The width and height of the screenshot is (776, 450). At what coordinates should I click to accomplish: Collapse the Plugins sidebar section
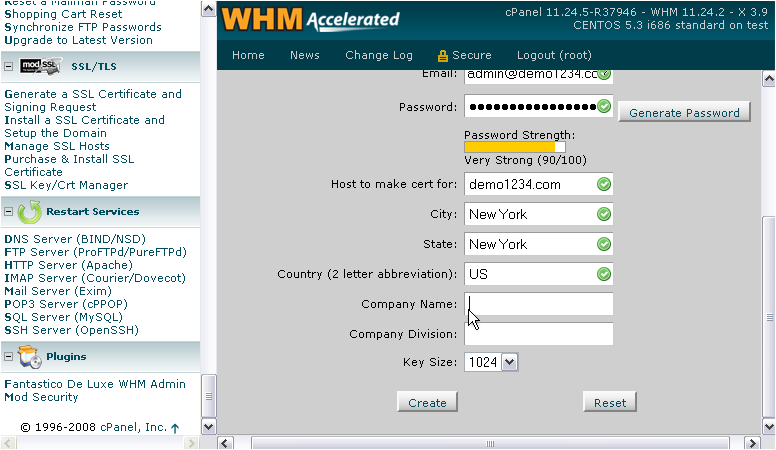(9, 357)
